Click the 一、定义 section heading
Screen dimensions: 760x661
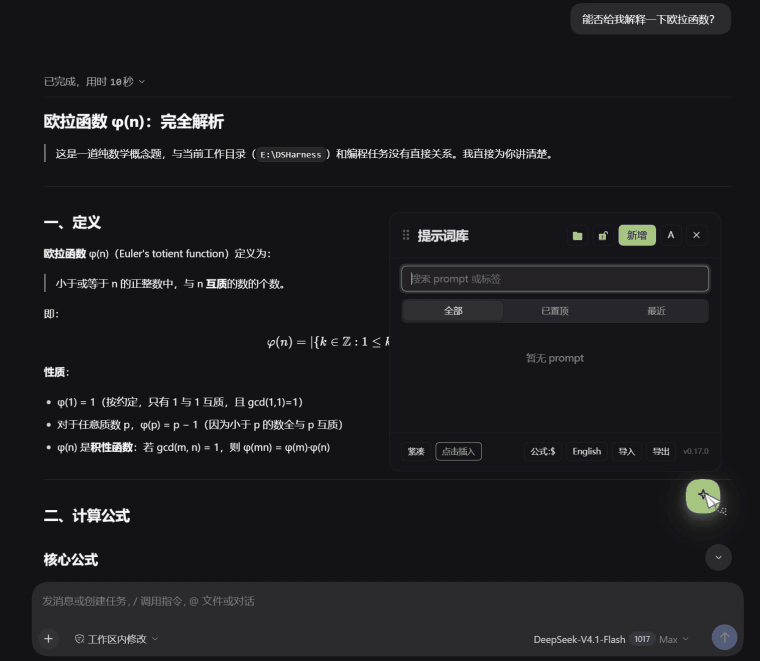[x=72, y=222]
